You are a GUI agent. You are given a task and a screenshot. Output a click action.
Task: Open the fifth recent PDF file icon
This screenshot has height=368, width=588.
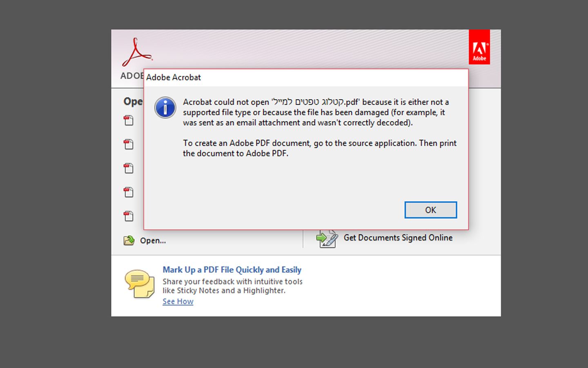(x=129, y=216)
